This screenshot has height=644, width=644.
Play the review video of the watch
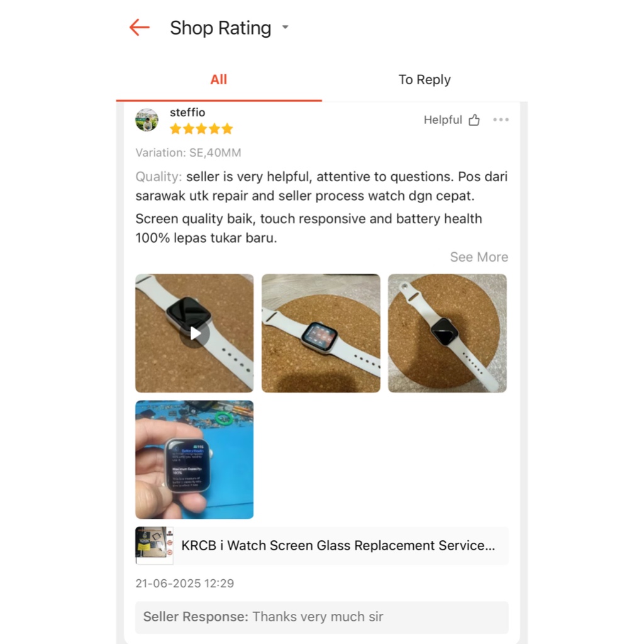click(194, 333)
